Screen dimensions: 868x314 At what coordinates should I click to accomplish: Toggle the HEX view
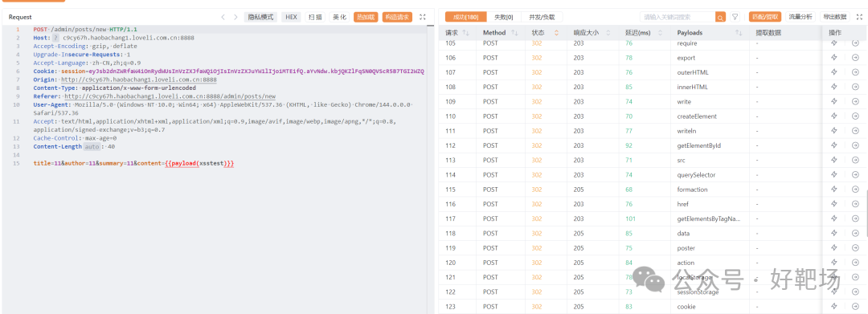(x=291, y=17)
